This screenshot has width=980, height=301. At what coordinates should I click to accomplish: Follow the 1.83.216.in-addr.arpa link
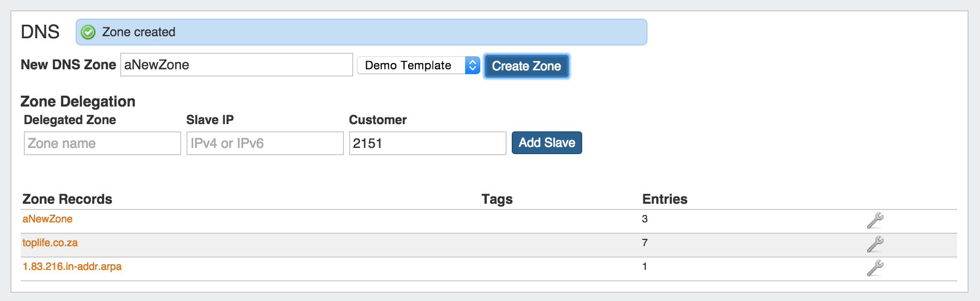point(72,266)
